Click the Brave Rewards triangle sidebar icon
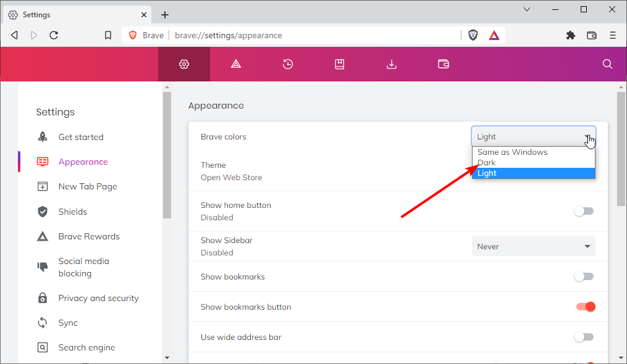Viewport: 627px width, 364px height. (43, 236)
